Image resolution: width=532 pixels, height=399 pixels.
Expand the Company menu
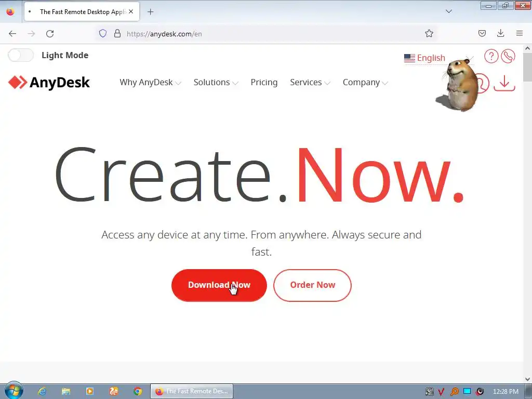click(365, 83)
